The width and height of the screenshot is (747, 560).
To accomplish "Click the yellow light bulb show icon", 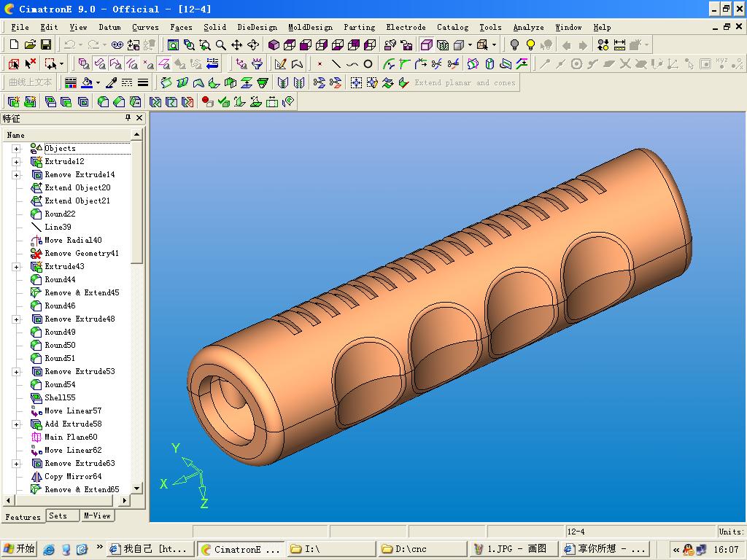I will 530,44.
